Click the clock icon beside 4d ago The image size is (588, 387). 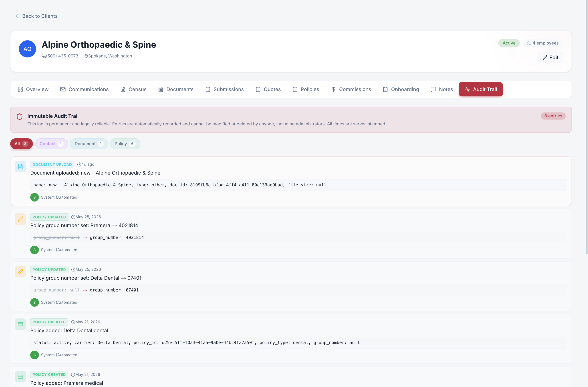click(79, 165)
